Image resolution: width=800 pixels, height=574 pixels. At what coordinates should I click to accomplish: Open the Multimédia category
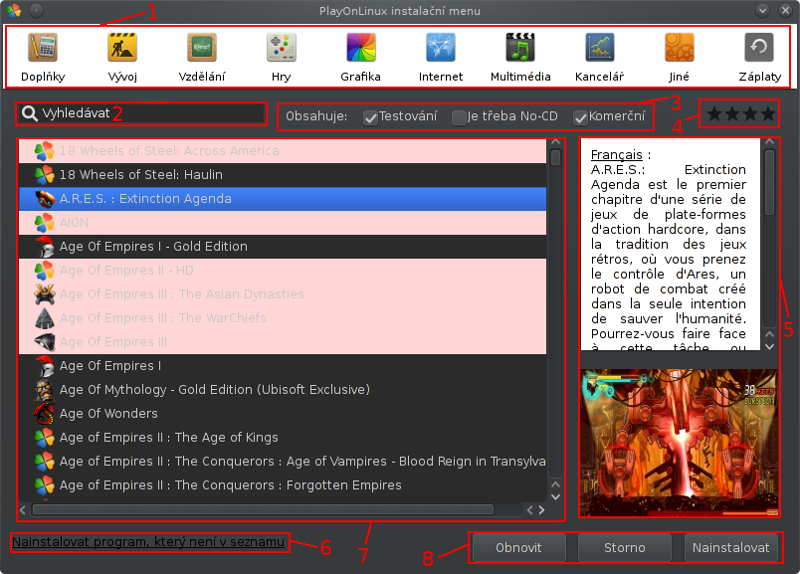tap(520, 57)
